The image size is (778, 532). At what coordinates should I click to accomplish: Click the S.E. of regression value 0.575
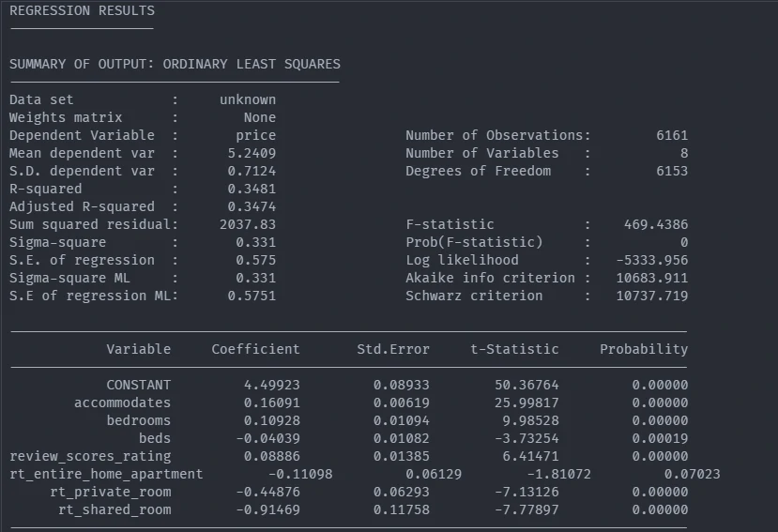[x=255, y=261]
